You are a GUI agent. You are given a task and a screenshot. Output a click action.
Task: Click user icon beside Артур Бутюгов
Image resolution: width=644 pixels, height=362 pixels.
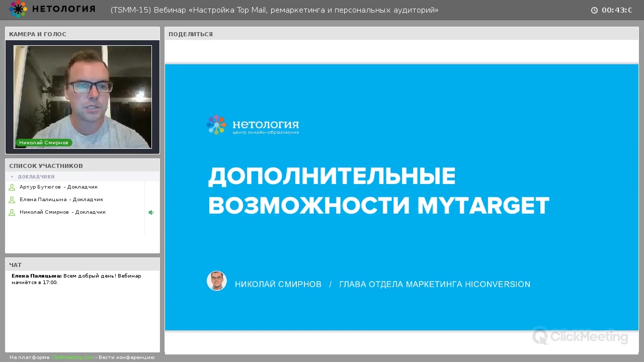[12, 188]
